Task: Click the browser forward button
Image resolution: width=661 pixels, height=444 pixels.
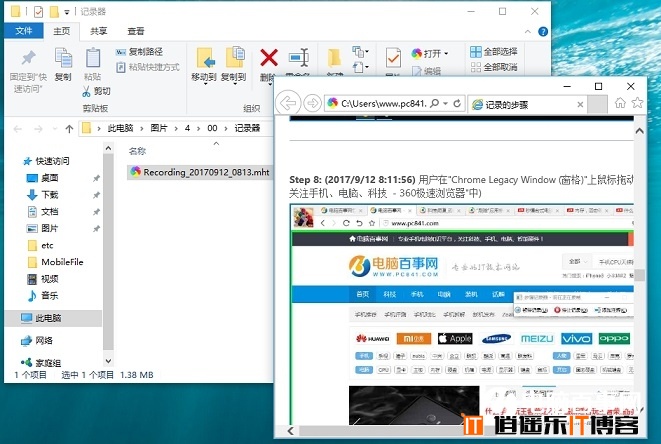Action: 312,103
